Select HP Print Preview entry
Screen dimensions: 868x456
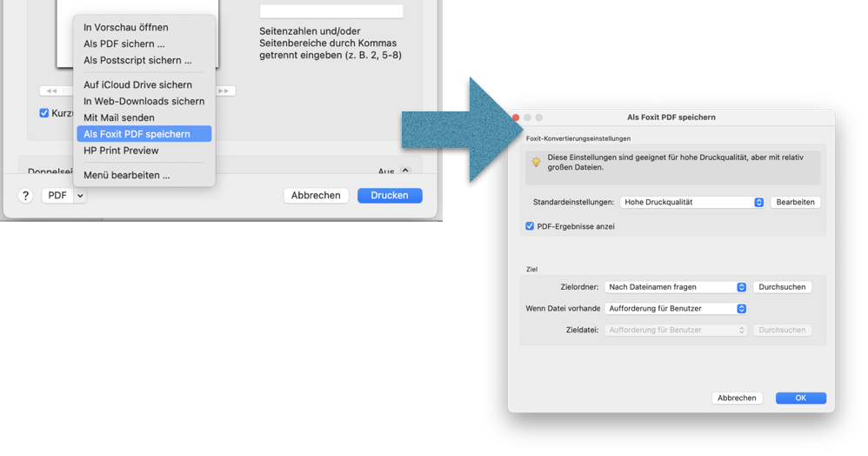[x=121, y=151]
